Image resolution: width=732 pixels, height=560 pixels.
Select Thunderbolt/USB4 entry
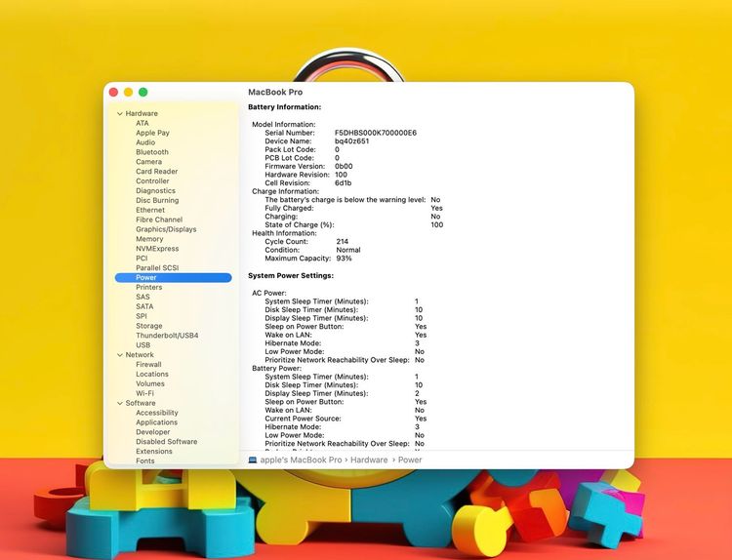(x=167, y=336)
